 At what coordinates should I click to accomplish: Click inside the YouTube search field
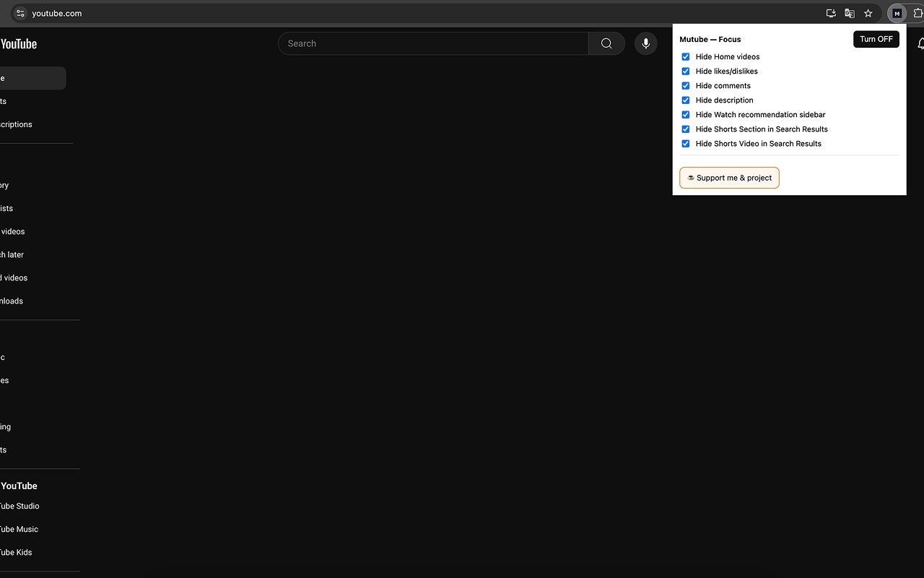point(433,43)
